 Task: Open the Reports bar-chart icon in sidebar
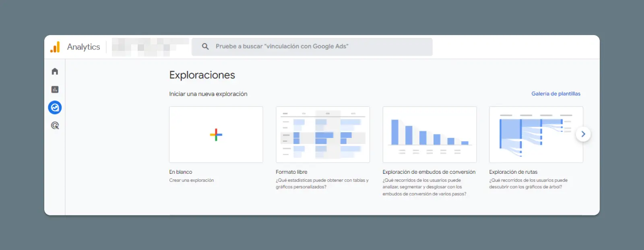click(x=55, y=90)
